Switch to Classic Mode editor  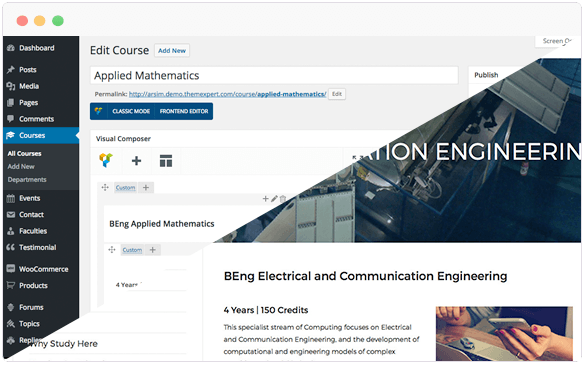(x=131, y=111)
